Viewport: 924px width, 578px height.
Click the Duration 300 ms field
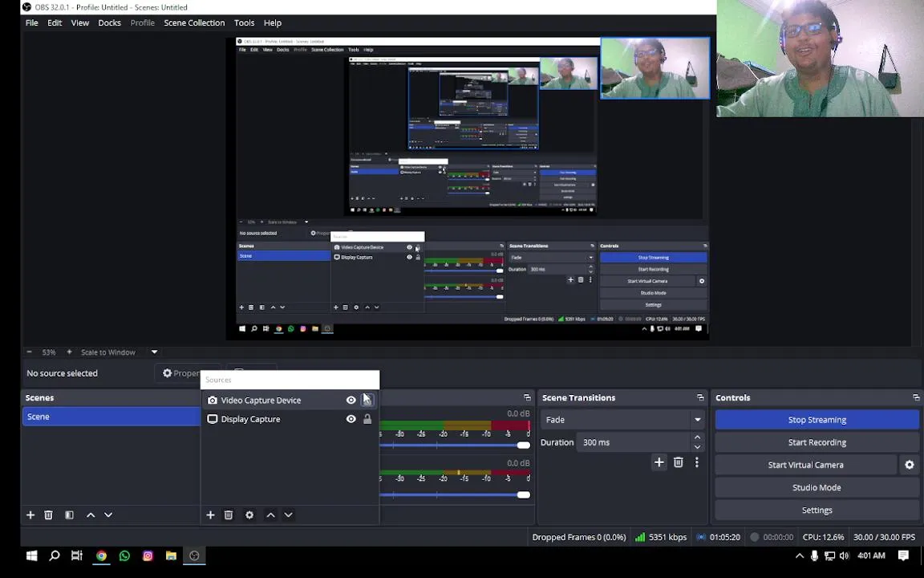634,442
